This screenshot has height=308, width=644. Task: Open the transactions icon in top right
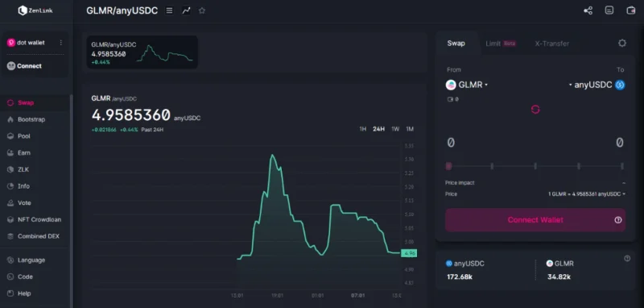click(x=609, y=10)
